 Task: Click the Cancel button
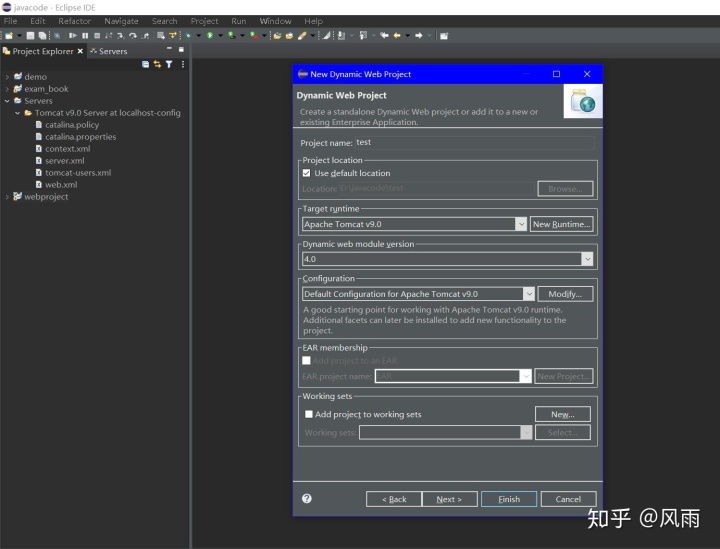point(568,499)
